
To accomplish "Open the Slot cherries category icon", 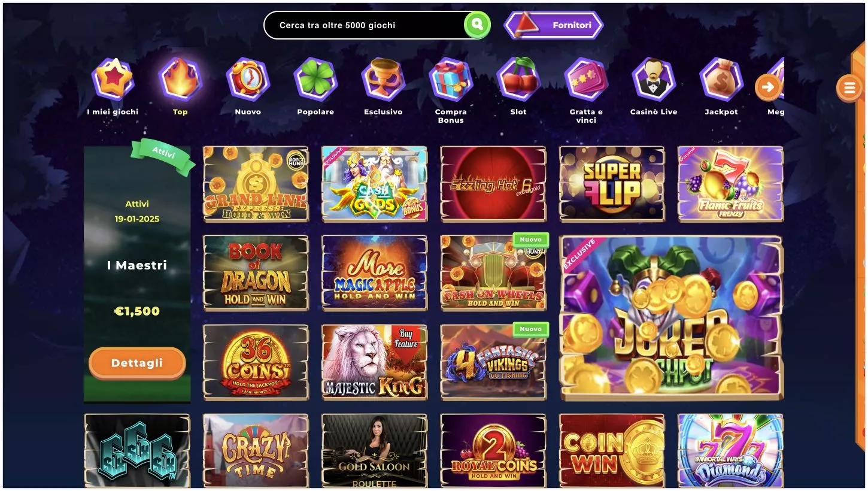I will click(x=518, y=79).
